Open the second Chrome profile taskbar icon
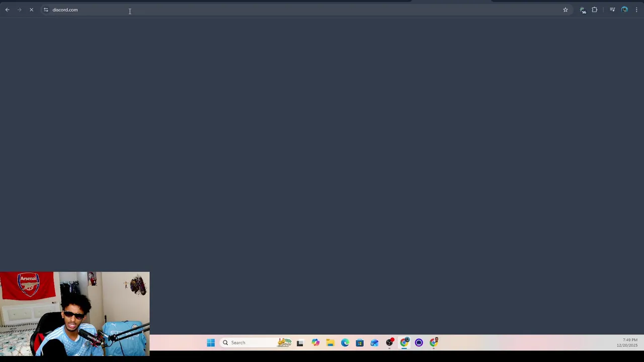The image size is (644, 362). [434, 343]
